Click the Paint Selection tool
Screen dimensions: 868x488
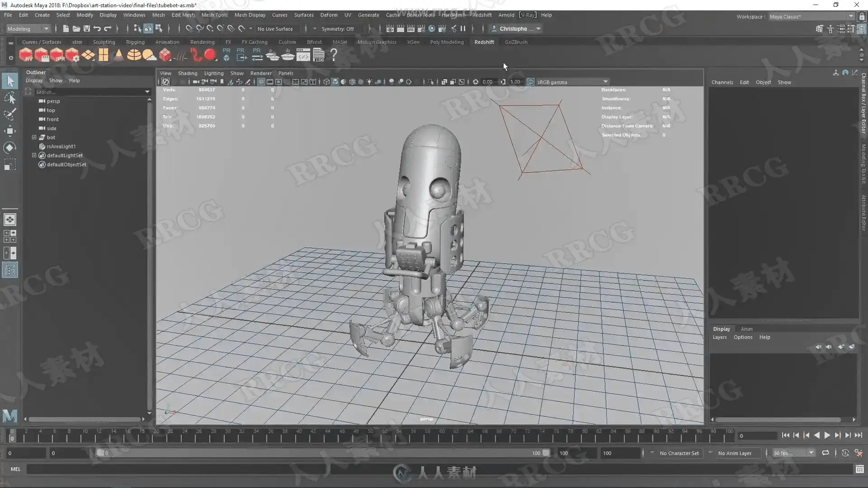[x=9, y=114]
